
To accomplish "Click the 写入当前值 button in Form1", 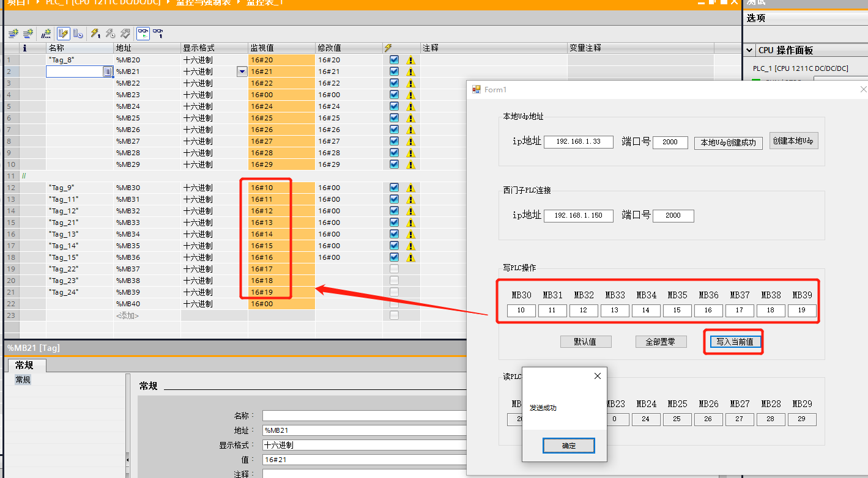I will point(735,342).
